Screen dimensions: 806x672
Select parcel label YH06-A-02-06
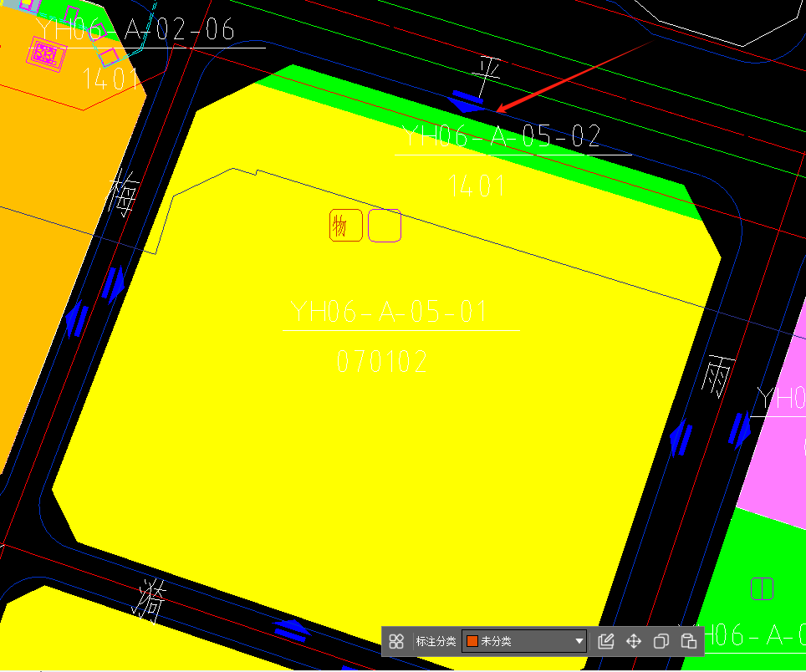pyautogui.click(x=135, y=30)
